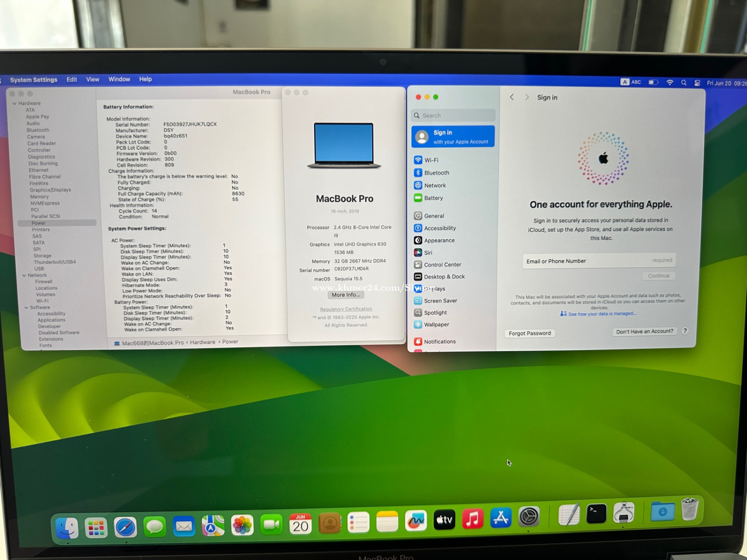Open Apple TV app in Dock
Image resolution: width=747 pixels, height=560 pixels.
[444, 520]
